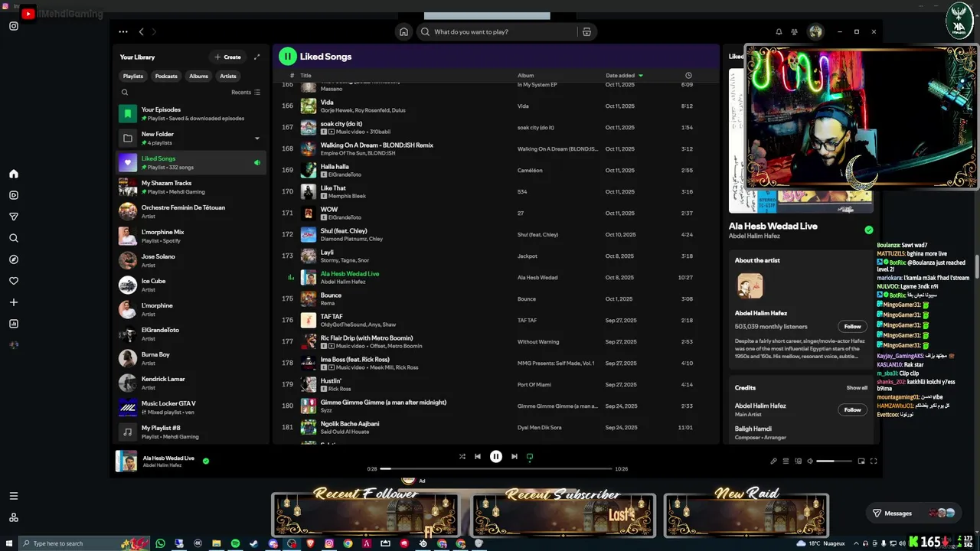This screenshot has width=980, height=551.
Task: Open the Browse icon in search bar
Action: (x=586, y=32)
